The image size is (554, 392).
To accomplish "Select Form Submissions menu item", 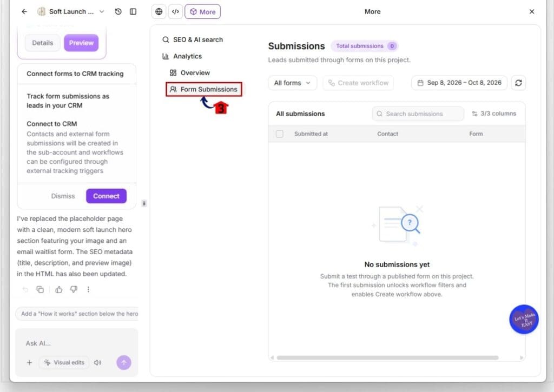I will pyautogui.click(x=204, y=89).
